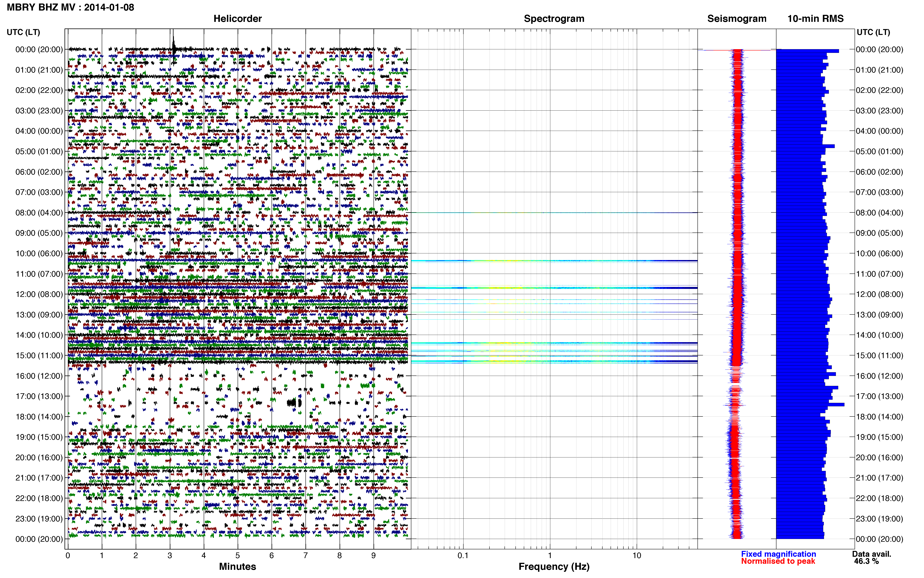Click frequency axis tick label "0.1"

point(463,555)
